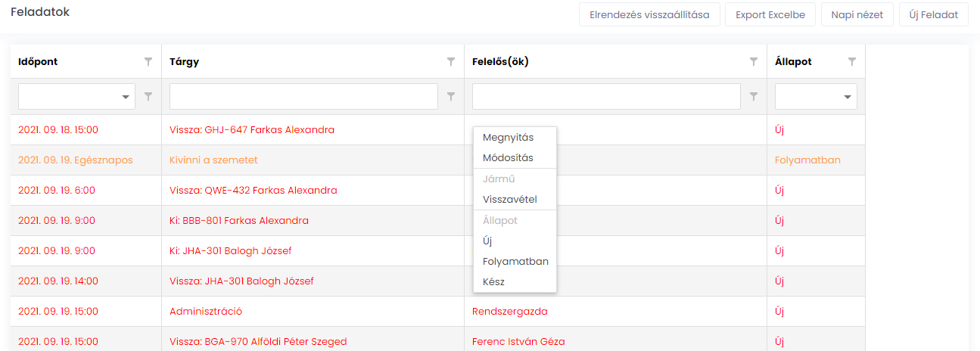Viewport: 980px width, 351px height.
Task: Set status to Folyamatban via context menu
Action: (515, 261)
